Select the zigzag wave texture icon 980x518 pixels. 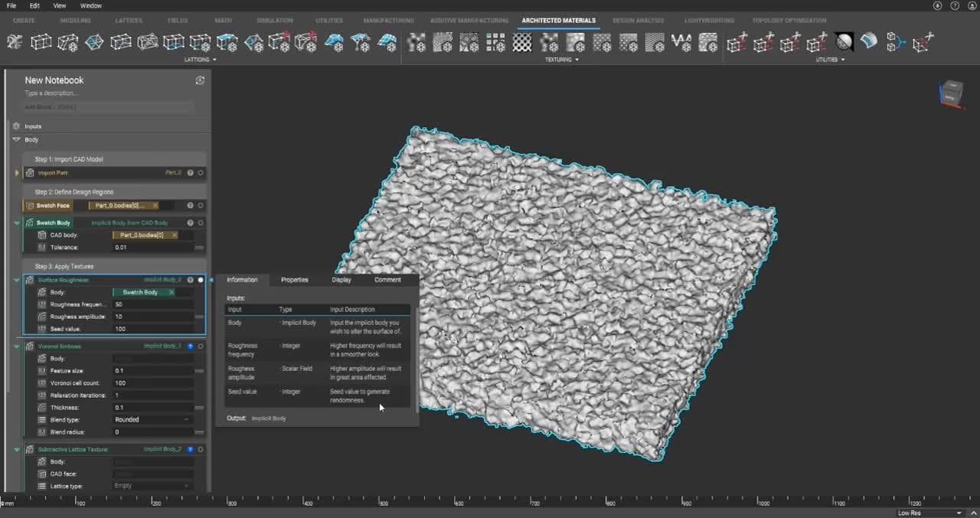pos(681,42)
